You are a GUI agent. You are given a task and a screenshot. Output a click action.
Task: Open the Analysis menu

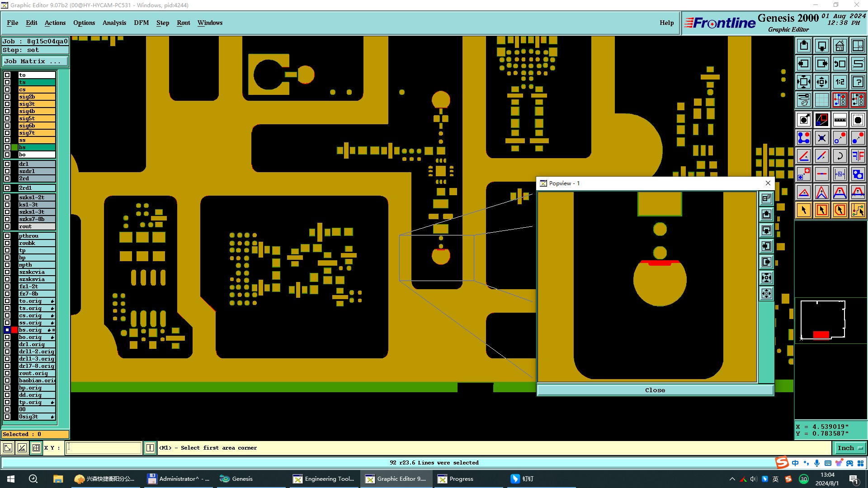tap(114, 23)
